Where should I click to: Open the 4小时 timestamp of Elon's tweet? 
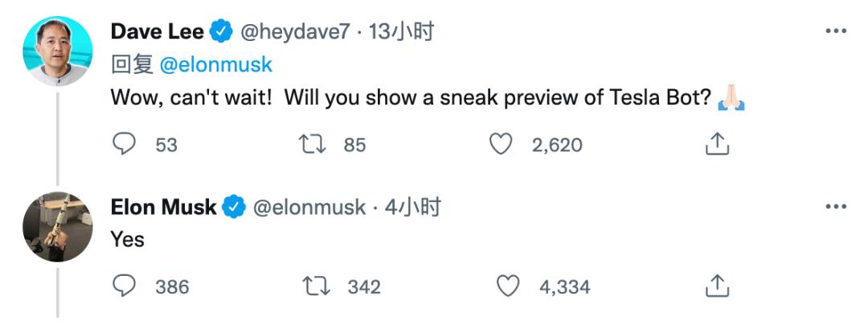point(413,208)
